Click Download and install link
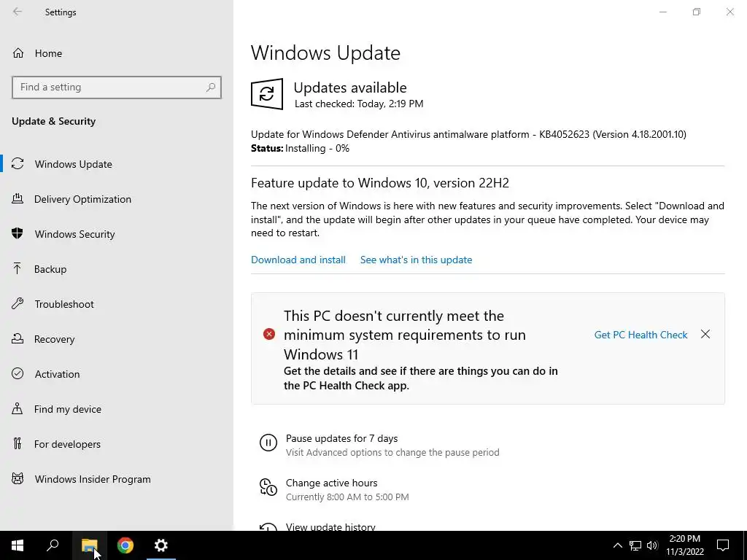Image resolution: width=747 pixels, height=560 pixels. [x=298, y=260]
